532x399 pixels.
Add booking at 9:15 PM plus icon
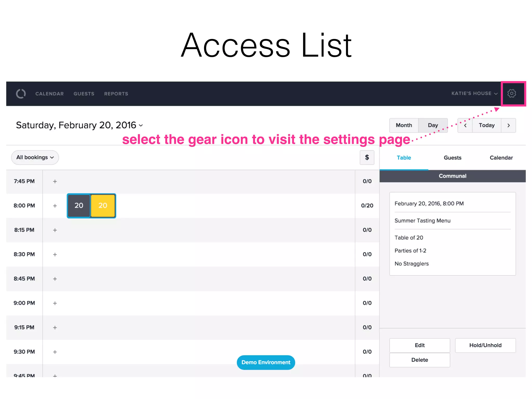55,328
